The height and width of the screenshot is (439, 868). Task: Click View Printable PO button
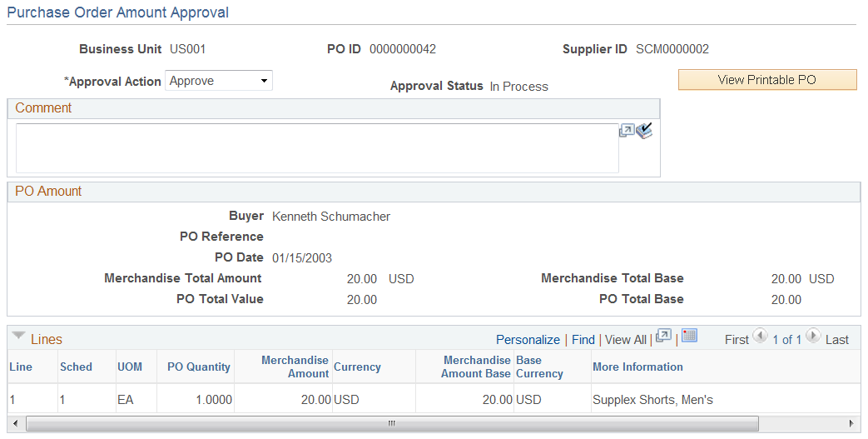(x=767, y=80)
